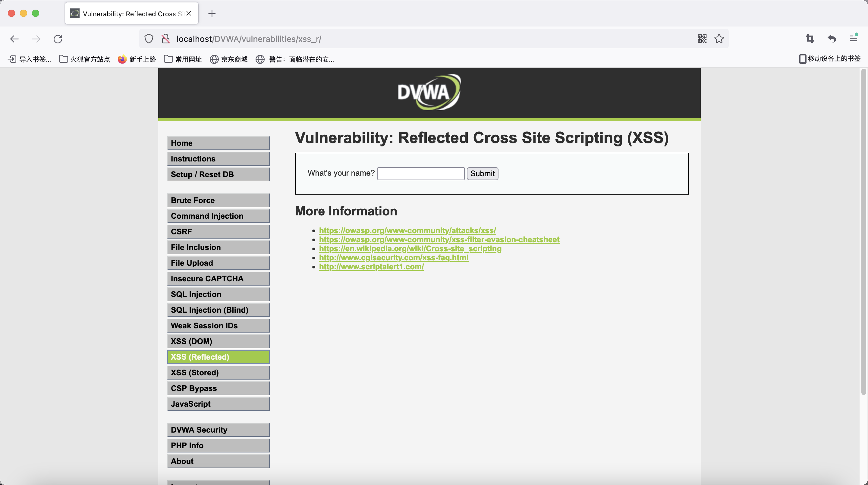868x485 pixels.
Task: Click the Submit button
Action: tap(482, 174)
